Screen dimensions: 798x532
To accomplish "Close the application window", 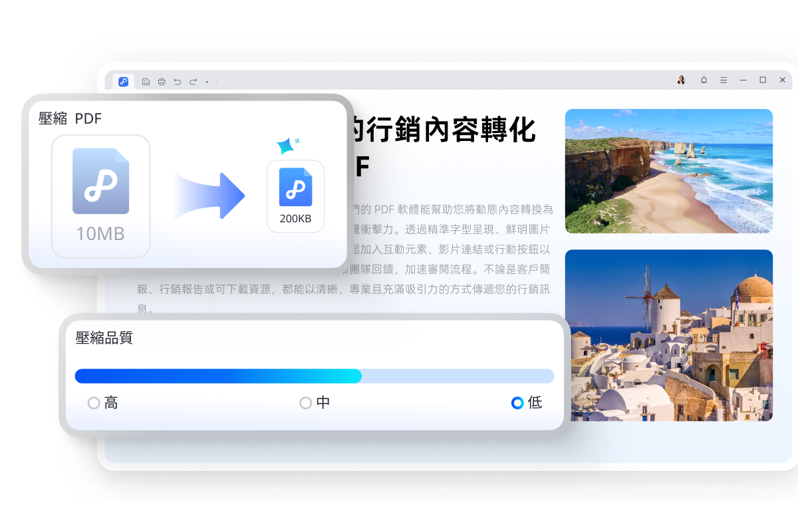I will (783, 80).
